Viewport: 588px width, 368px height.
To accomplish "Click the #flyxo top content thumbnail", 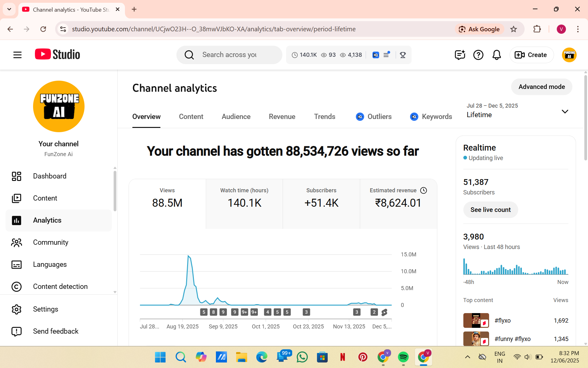I will point(476,320).
